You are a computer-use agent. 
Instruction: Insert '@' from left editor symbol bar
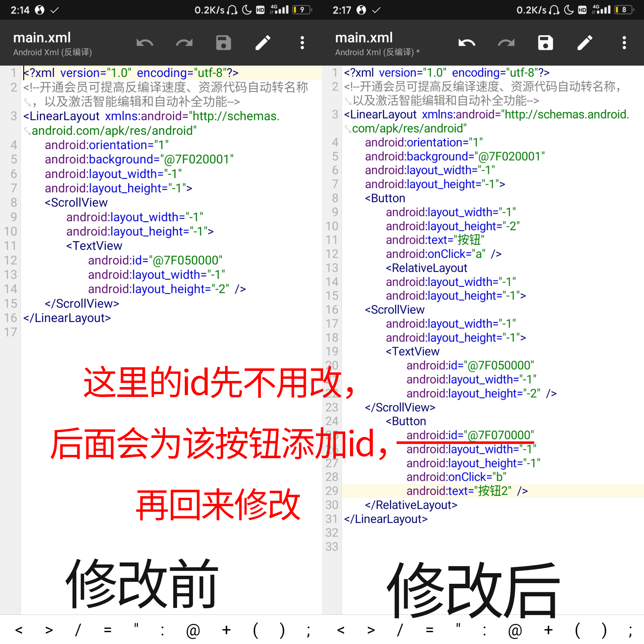pyautogui.click(x=193, y=630)
